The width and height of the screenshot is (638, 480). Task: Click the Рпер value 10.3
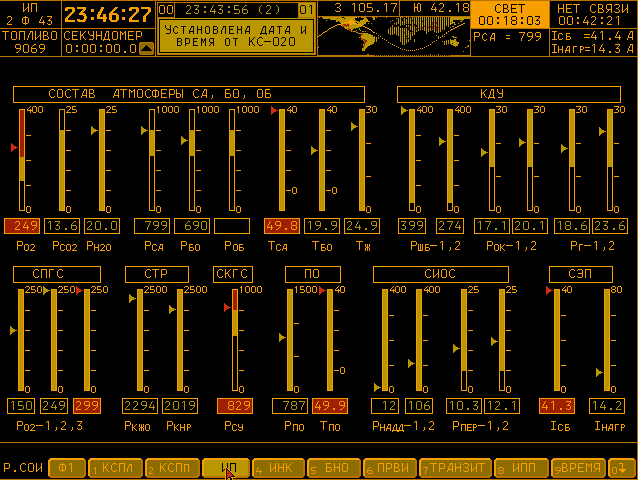pos(464,406)
